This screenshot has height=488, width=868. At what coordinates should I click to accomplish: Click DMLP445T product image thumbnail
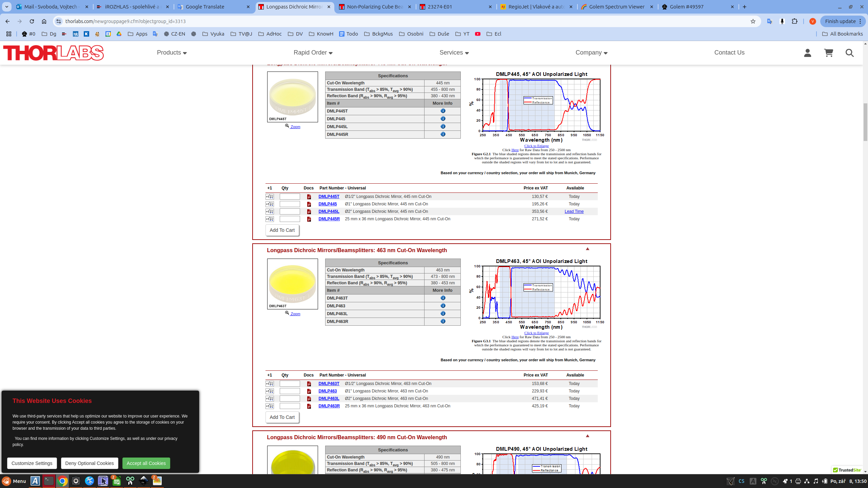(292, 97)
